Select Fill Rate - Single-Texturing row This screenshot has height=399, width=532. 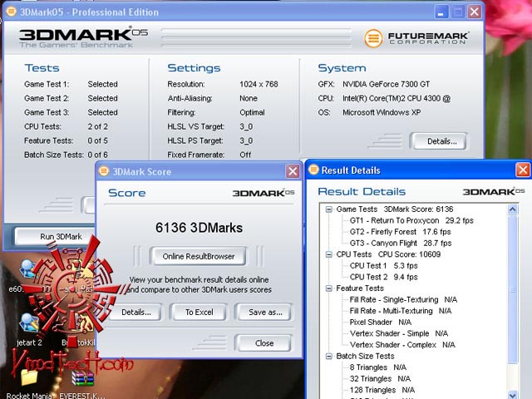tap(403, 299)
